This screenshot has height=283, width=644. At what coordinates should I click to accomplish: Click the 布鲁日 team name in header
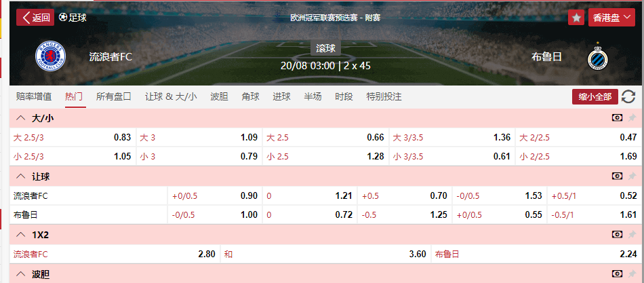tap(546, 57)
